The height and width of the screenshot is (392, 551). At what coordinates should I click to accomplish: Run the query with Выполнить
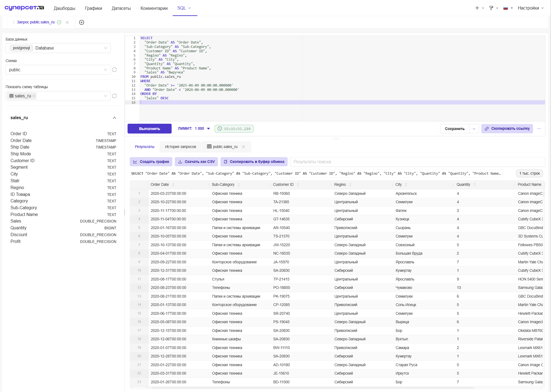pos(150,129)
